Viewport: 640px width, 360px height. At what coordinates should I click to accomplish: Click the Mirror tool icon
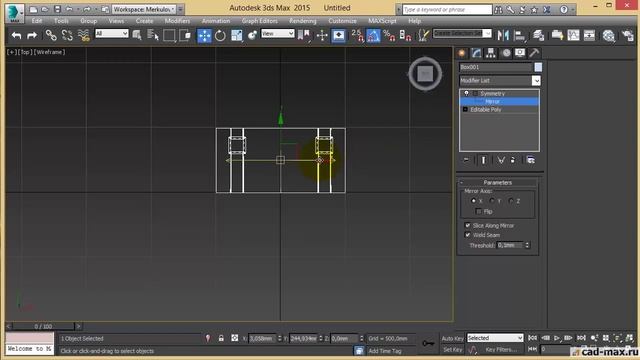point(503,36)
